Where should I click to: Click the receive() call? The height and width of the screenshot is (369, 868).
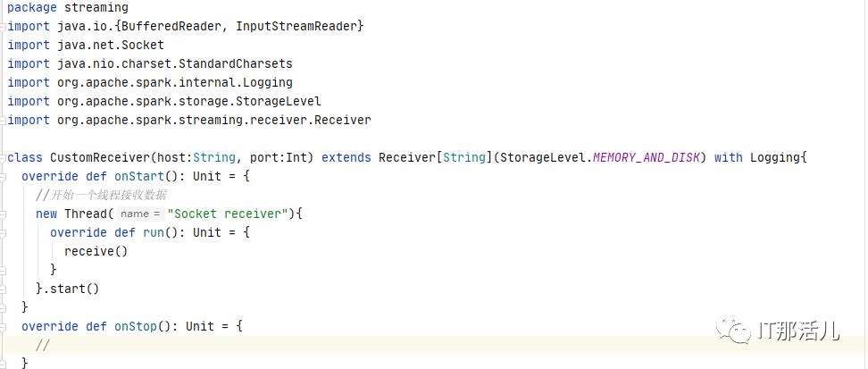(x=96, y=251)
